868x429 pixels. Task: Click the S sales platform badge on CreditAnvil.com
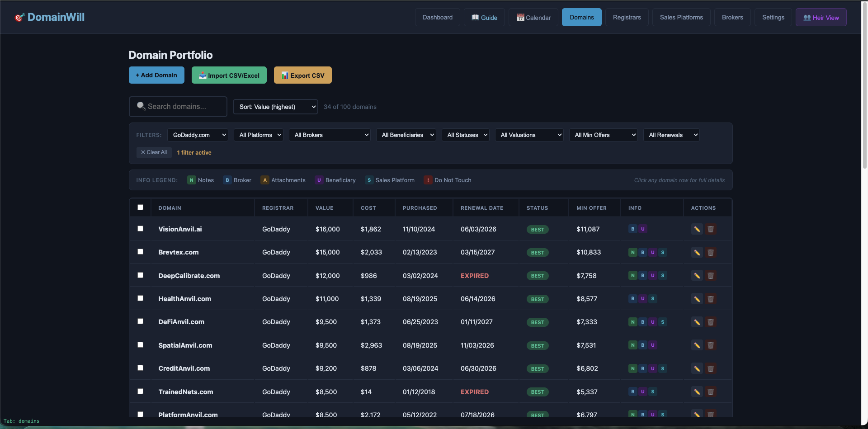tap(662, 368)
